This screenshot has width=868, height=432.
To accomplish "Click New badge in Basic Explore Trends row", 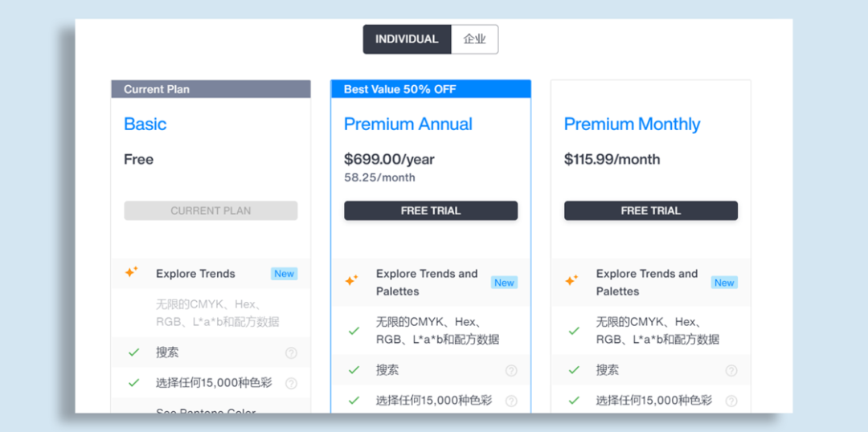I will pyautogui.click(x=284, y=274).
